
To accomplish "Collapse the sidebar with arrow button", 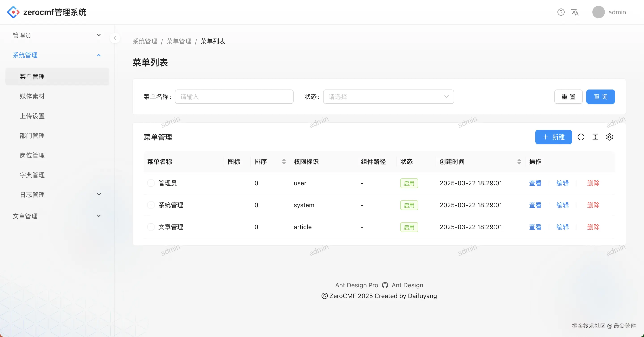I will [x=115, y=38].
